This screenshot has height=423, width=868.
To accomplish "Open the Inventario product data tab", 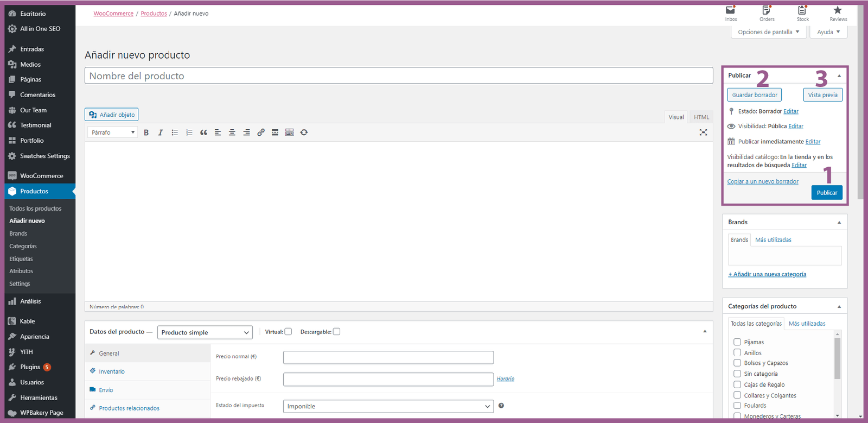I will click(x=112, y=372).
